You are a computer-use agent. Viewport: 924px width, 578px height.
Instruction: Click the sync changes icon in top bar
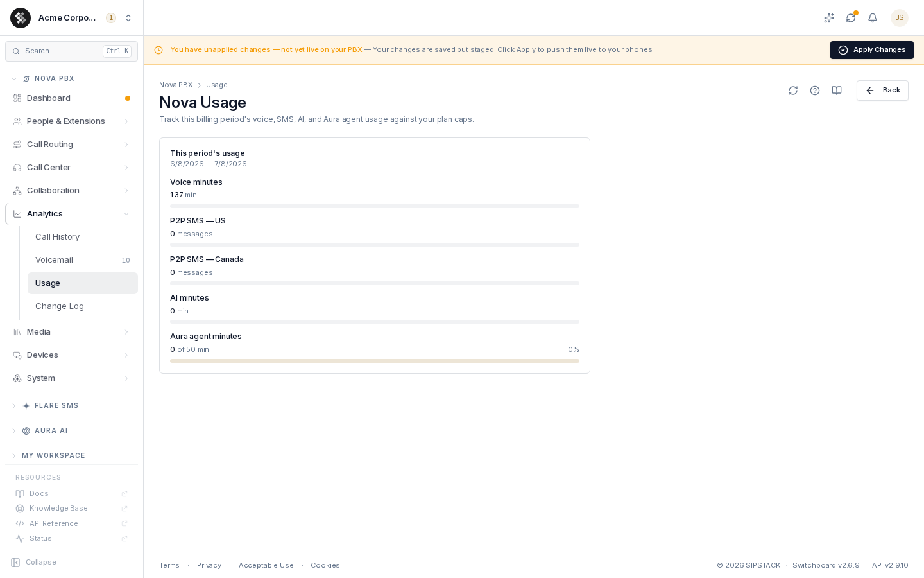[851, 18]
